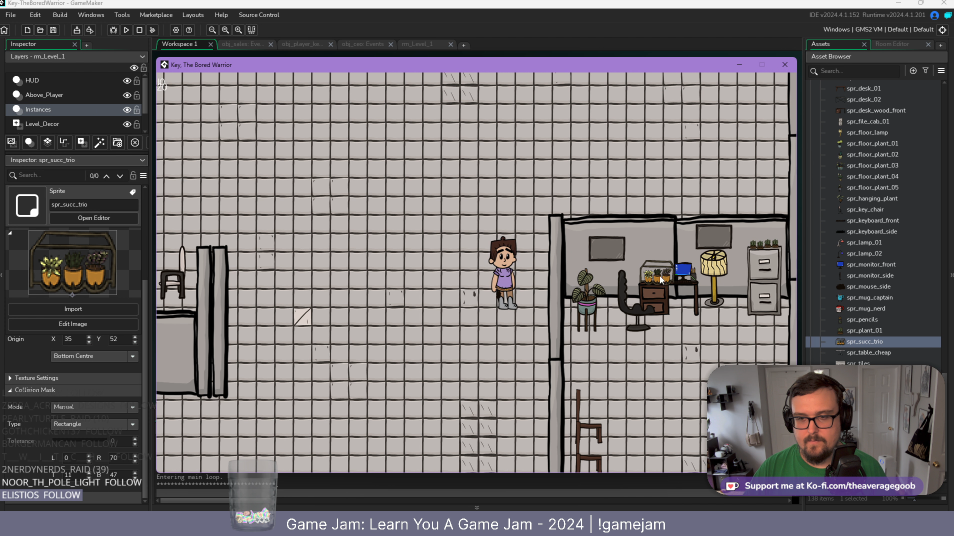Open the collision Mode dropdown
The image size is (954, 536).
coord(94,406)
